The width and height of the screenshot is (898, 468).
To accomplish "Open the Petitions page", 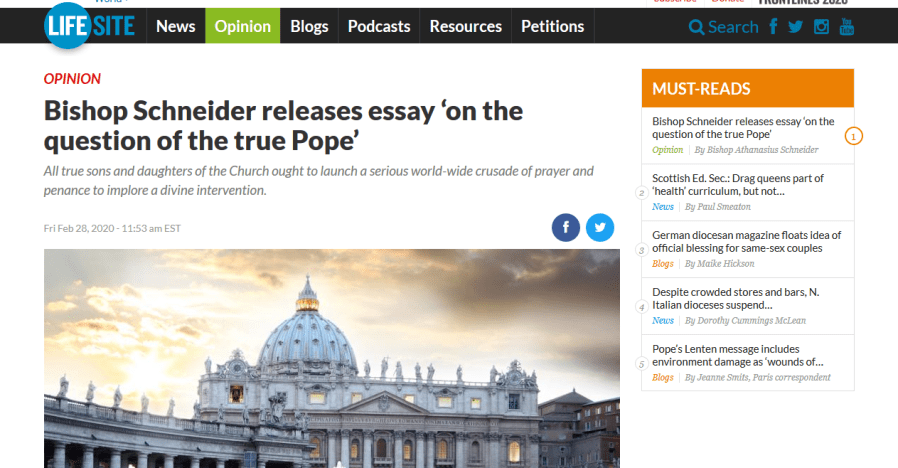I will 553,26.
